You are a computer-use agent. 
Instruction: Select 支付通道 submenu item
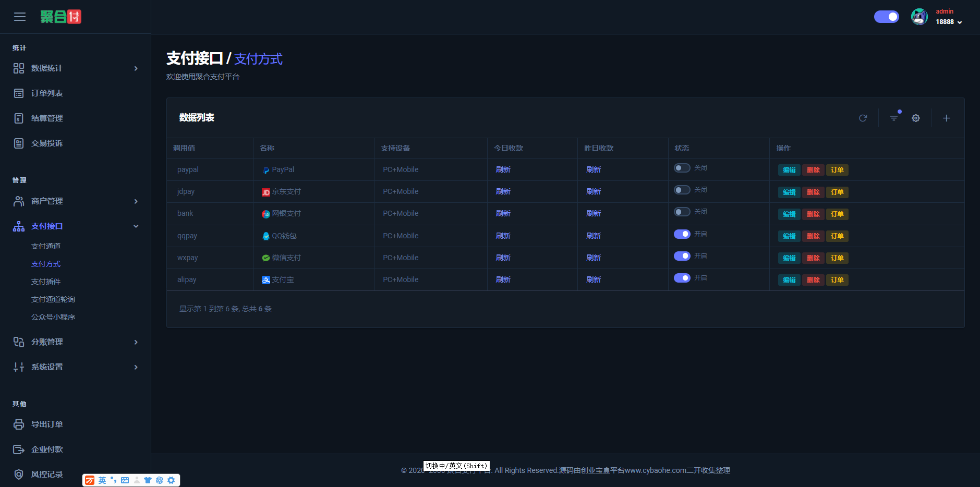point(46,246)
